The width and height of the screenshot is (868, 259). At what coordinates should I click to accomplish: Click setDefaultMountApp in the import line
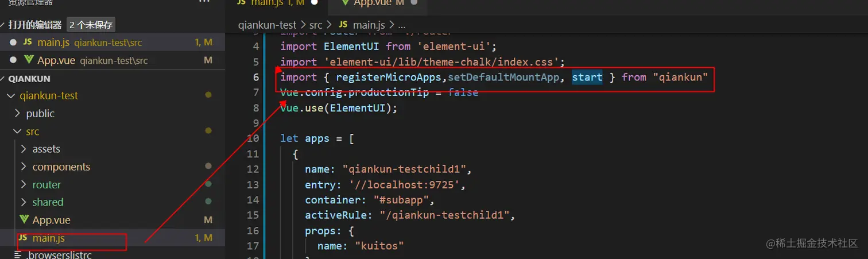(x=503, y=77)
